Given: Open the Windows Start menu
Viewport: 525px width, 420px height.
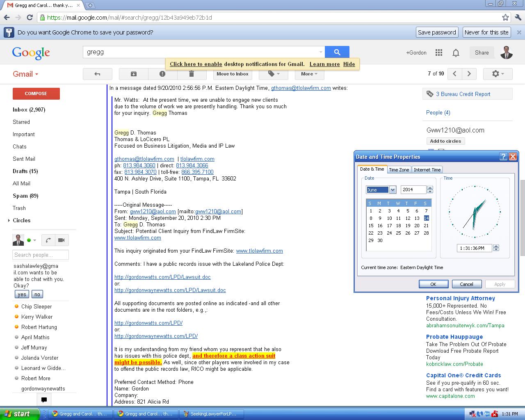Looking at the screenshot, I should tap(19, 414).
